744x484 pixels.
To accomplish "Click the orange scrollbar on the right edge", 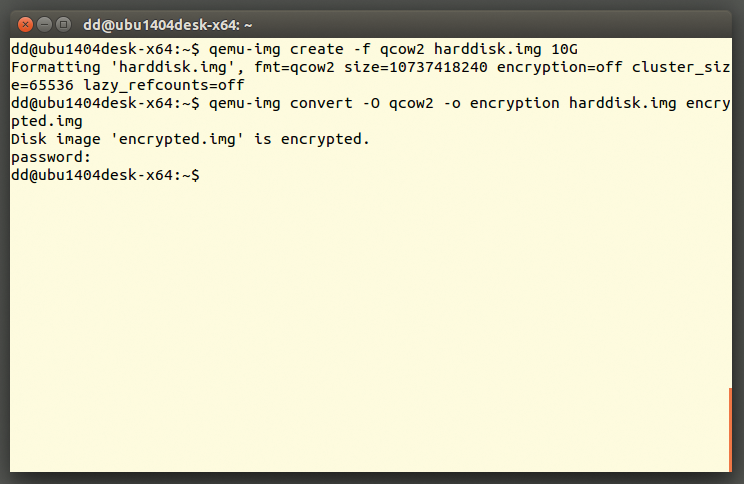I will pyautogui.click(x=730, y=429).
